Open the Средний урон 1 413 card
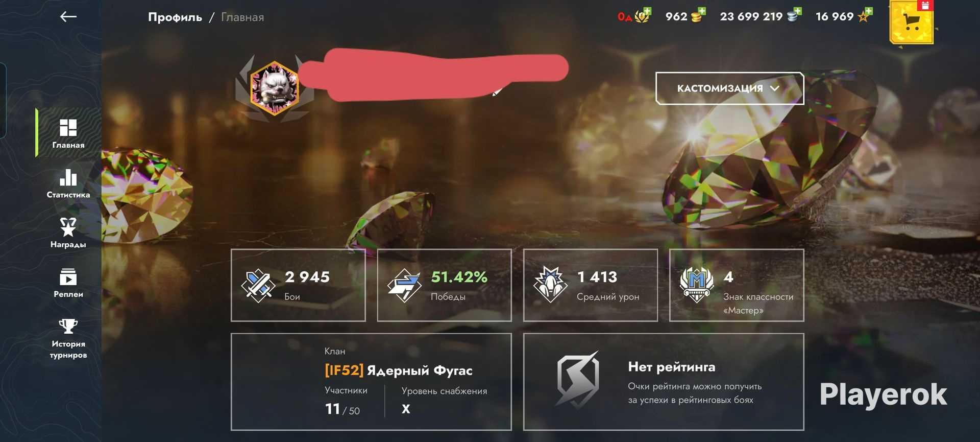 (590, 285)
